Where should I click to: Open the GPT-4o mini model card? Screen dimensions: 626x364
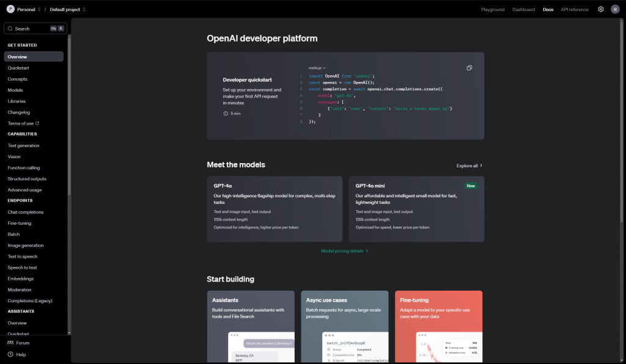[416, 209]
